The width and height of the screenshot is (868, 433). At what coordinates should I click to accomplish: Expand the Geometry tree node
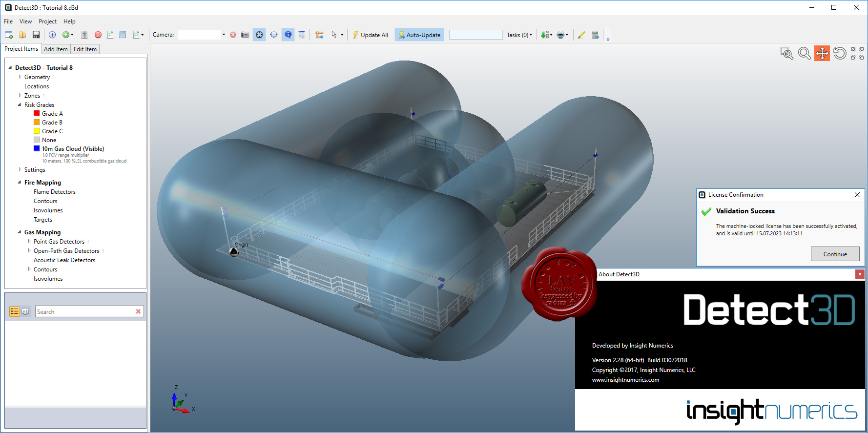click(20, 77)
